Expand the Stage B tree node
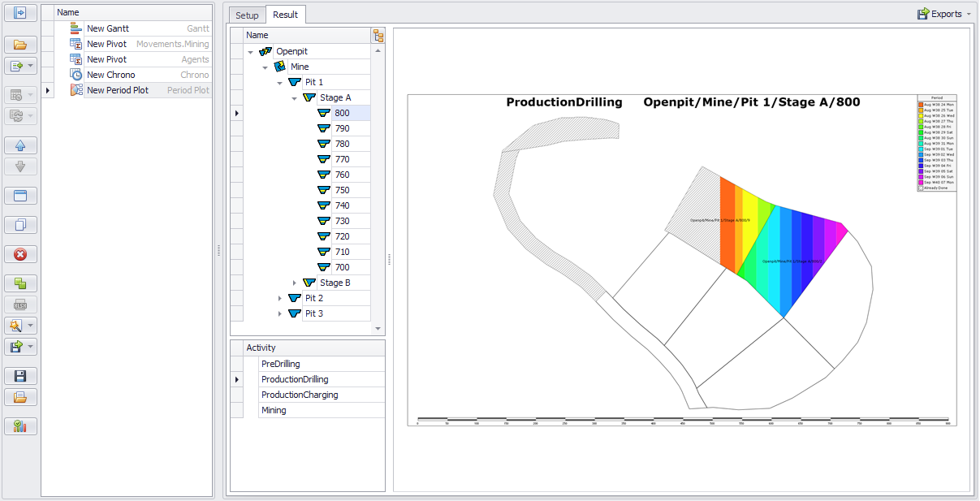 point(295,283)
